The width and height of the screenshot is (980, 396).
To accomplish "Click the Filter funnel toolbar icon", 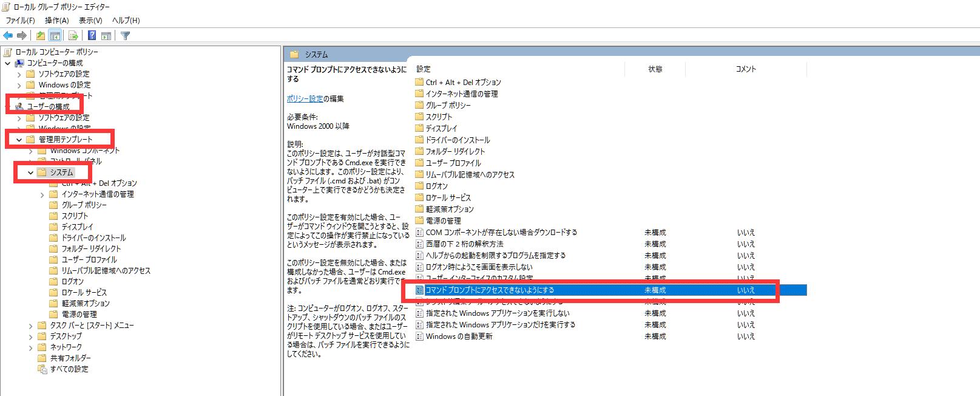I will click(126, 36).
